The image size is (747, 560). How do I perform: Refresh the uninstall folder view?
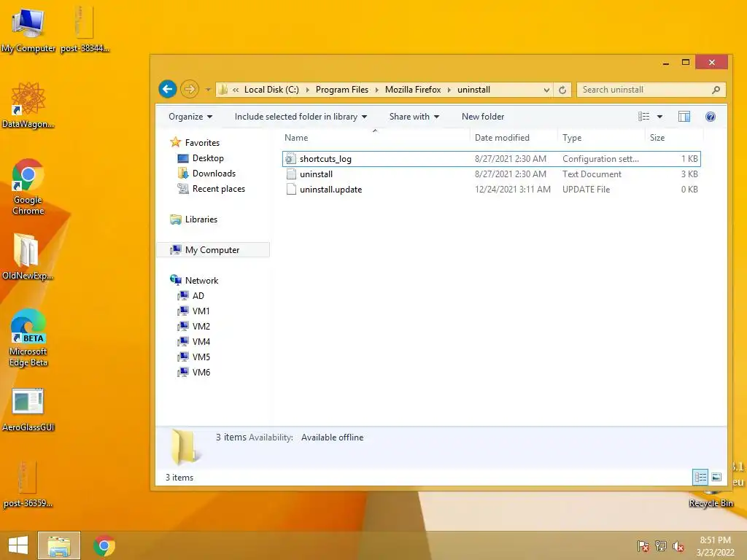pyautogui.click(x=562, y=90)
